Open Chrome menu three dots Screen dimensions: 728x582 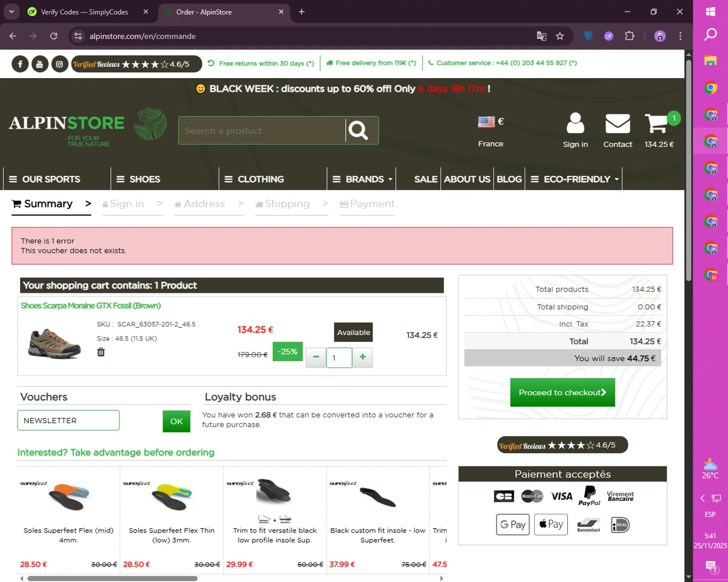click(680, 36)
